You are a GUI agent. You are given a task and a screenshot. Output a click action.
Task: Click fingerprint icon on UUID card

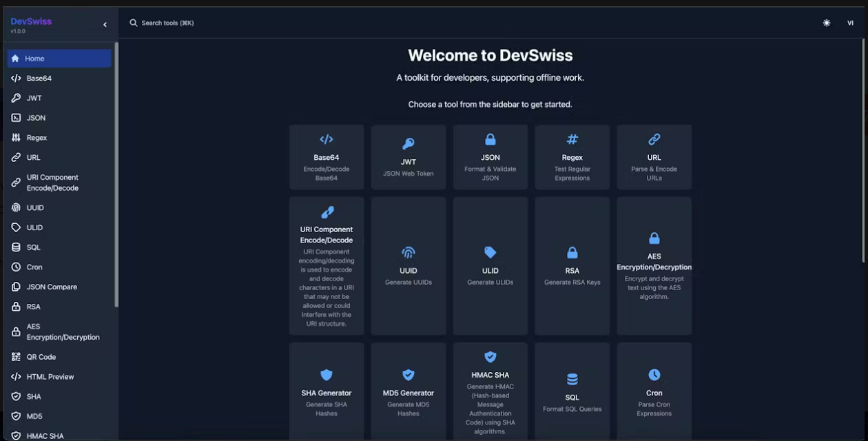click(x=409, y=252)
